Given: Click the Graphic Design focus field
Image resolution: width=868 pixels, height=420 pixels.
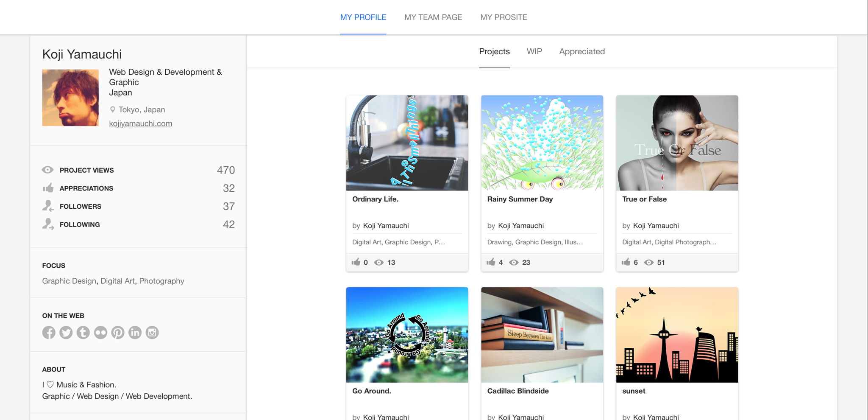Looking at the screenshot, I should pyautogui.click(x=69, y=281).
